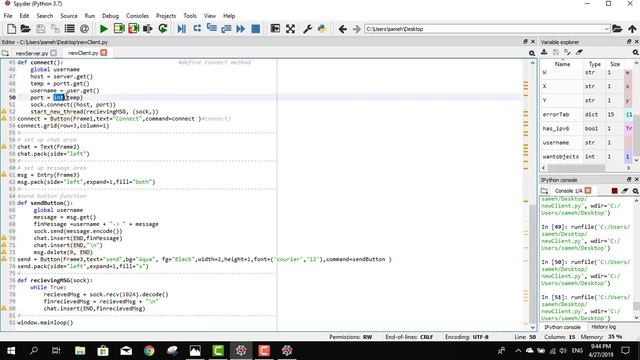Select the IPython console bottom tab
The image size is (640, 360).
pos(562,327)
